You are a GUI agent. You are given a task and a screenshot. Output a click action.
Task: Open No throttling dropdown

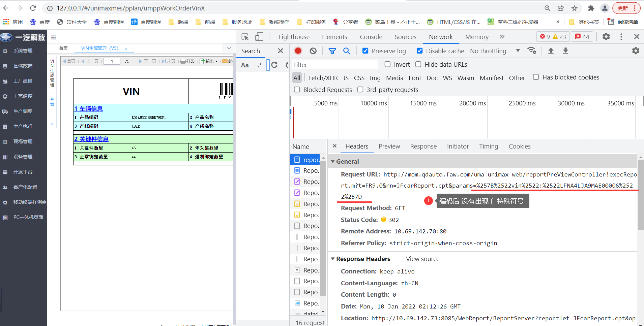click(495, 51)
